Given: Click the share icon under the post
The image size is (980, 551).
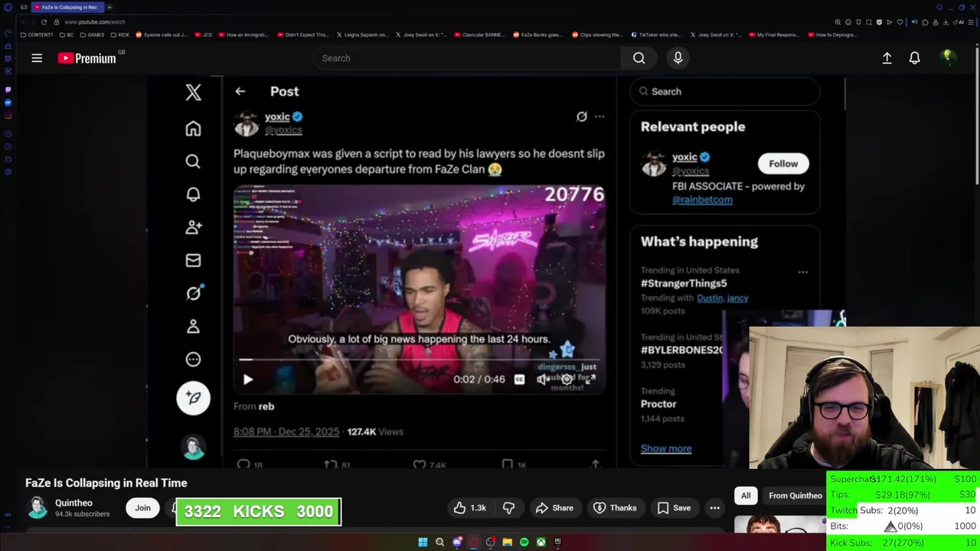Looking at the screenshot, I should [x=596, y=464].
